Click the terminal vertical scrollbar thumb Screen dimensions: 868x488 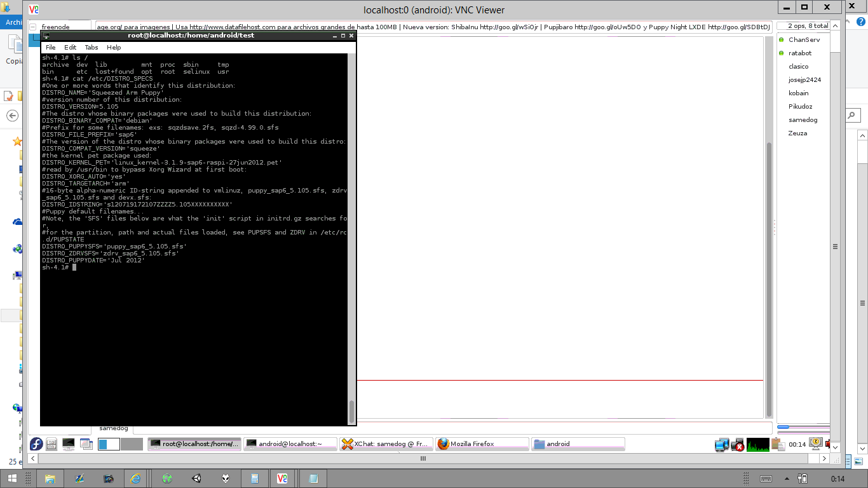pos(351,411)
